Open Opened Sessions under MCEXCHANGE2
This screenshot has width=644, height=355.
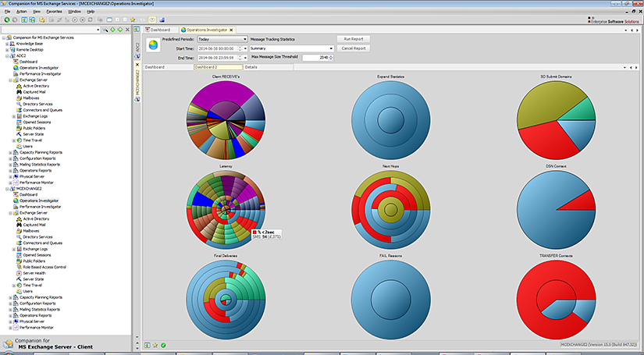pyautogui.click(x=37, y=255)
